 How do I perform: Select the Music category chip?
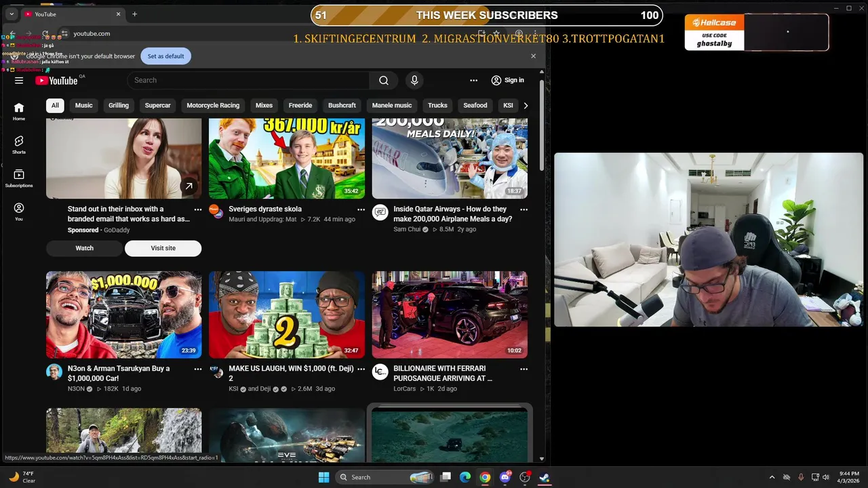(x=83, y=105)
